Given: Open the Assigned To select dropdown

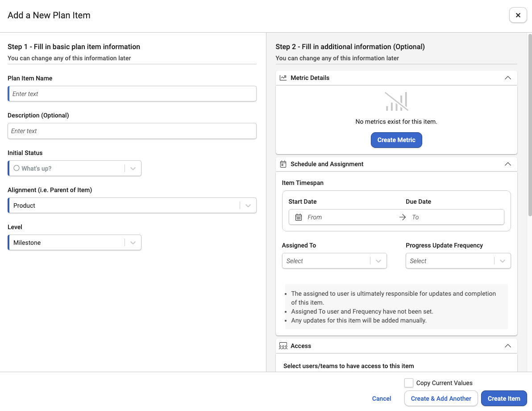Looking at the screenshot, I should tap(334, 261).
